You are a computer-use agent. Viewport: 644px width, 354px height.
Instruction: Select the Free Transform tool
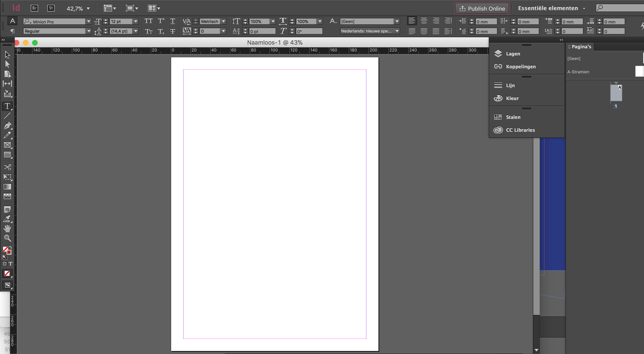[7, 177]
